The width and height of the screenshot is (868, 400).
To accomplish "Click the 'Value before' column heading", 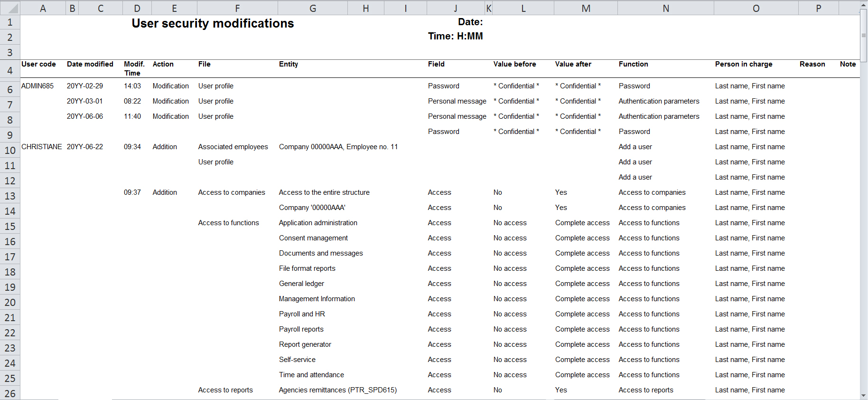I will [x=514, y=64].
